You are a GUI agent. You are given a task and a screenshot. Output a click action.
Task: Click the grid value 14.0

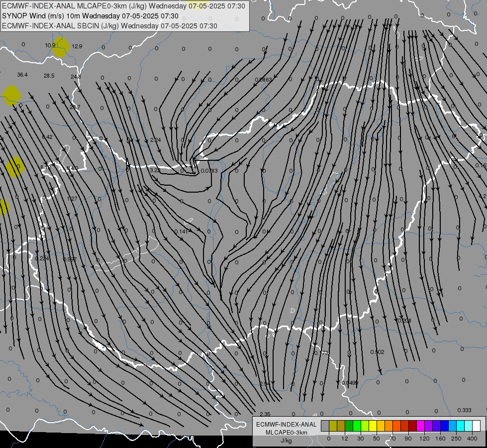tap(73, 168)
